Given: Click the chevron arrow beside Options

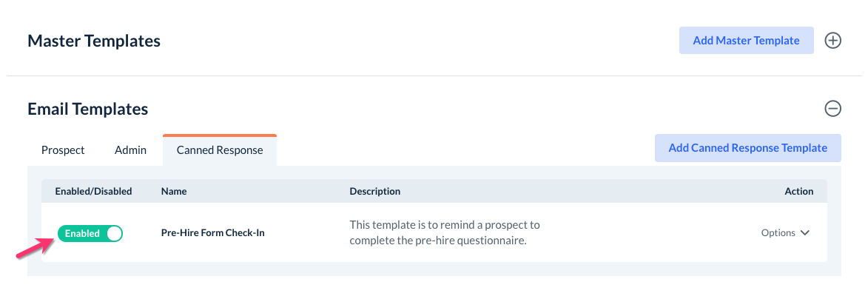Looking at the screenshot, I should tap(805, 233).
